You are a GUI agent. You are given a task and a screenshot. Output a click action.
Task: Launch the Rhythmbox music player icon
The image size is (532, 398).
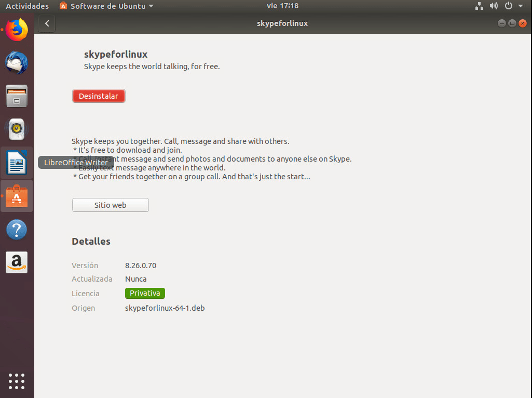pos(17,129)
